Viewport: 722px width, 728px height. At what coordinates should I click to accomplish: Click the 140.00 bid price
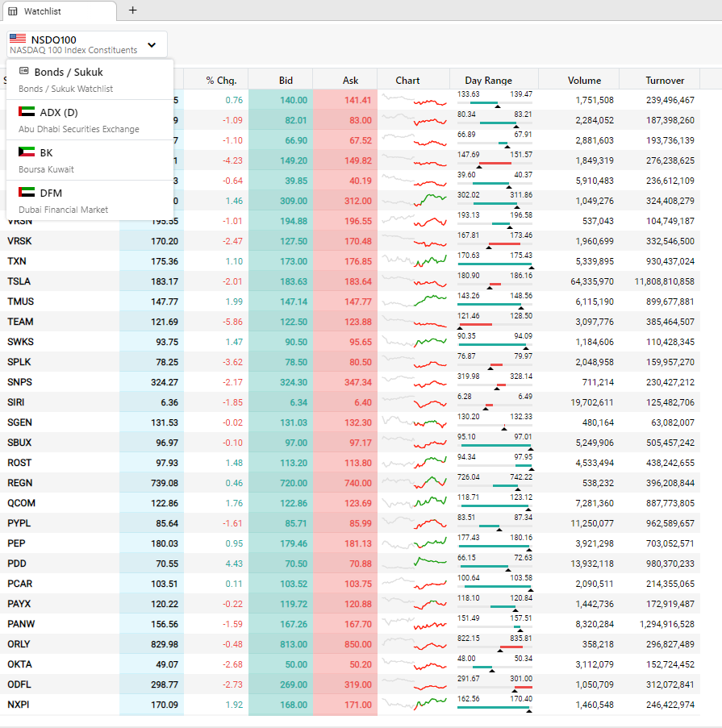(x=294, y=100)
